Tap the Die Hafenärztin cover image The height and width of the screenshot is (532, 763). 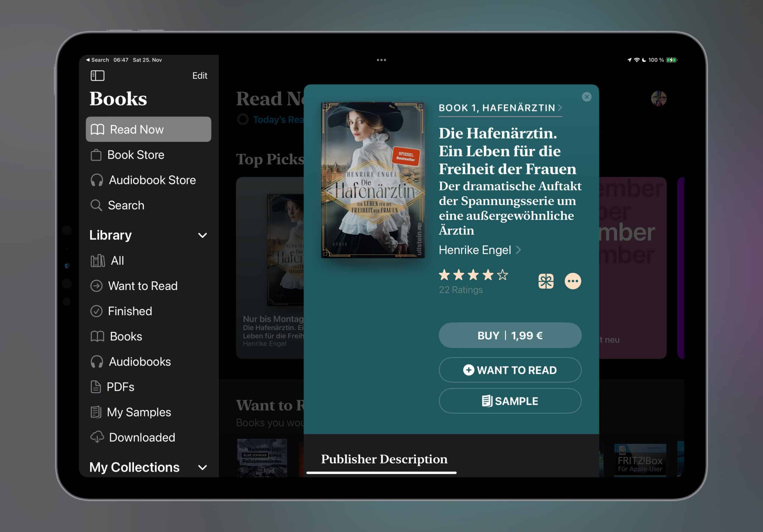tap(373, 180)
